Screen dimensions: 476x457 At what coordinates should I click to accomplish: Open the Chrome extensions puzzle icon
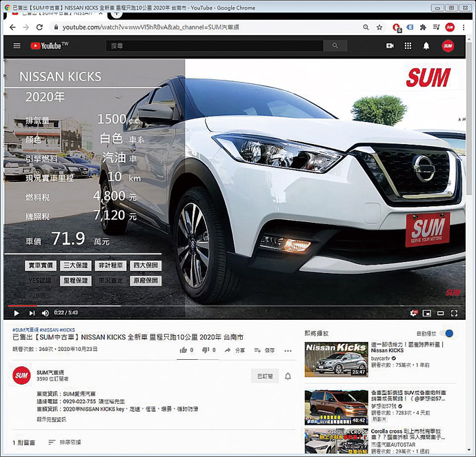423,28
